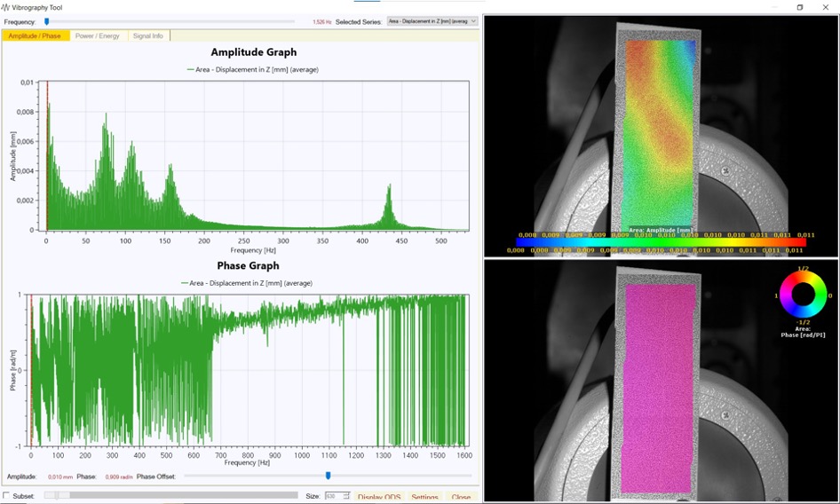Viewport: 840px width, 504px height.
Task: Switch to the Power / Energy tab
Action: click(97, 35)
